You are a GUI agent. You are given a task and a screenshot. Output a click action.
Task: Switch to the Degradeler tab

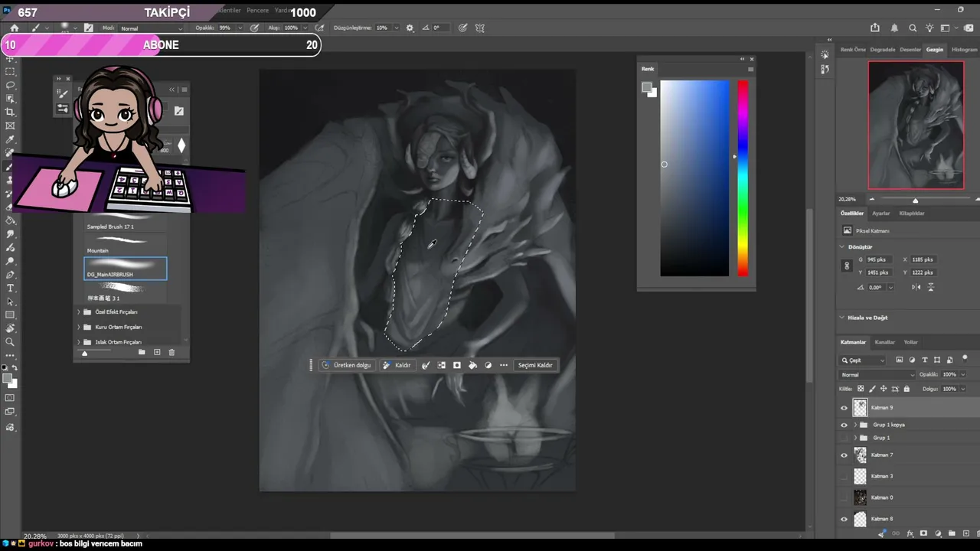pyautogui.click(x=883, y=50)
